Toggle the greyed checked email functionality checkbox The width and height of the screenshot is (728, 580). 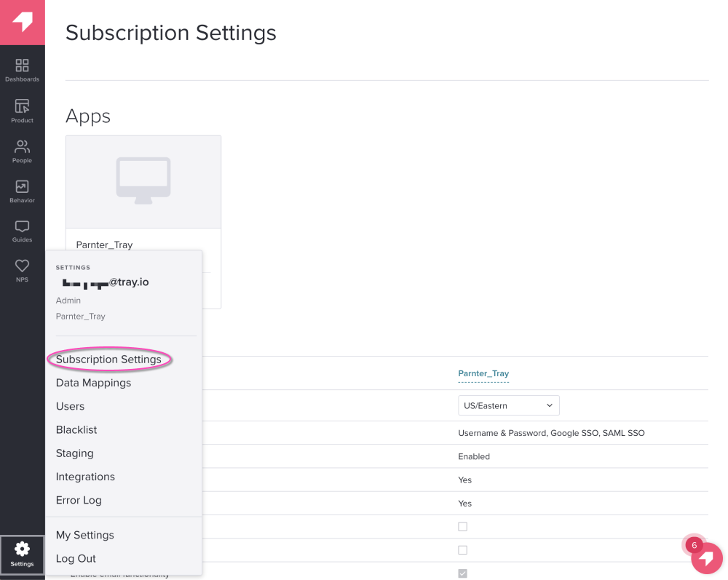[x=462, y=573]
